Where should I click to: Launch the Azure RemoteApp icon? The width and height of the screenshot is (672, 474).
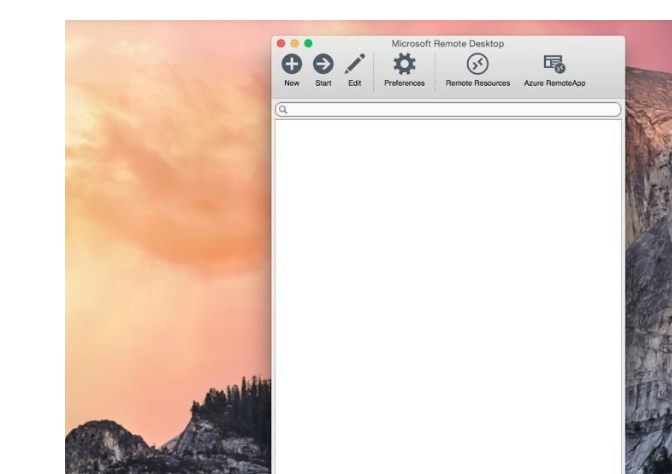pos(554,64)
